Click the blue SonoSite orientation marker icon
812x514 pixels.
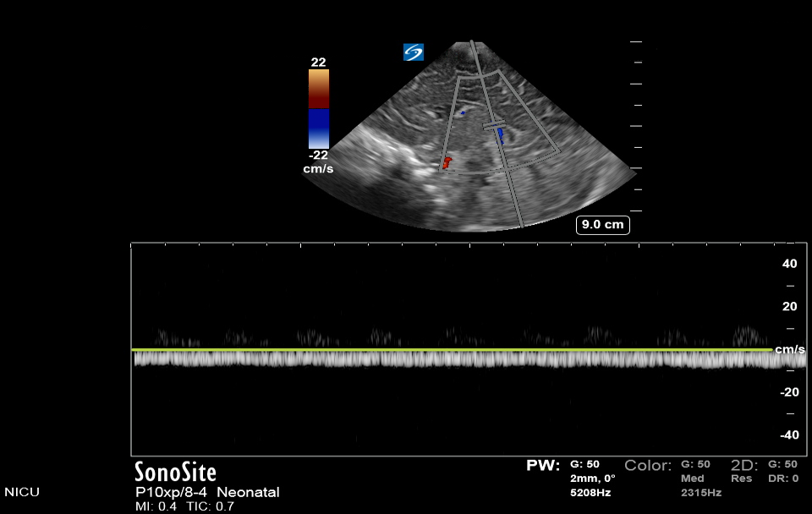click(x=414, y=52)
